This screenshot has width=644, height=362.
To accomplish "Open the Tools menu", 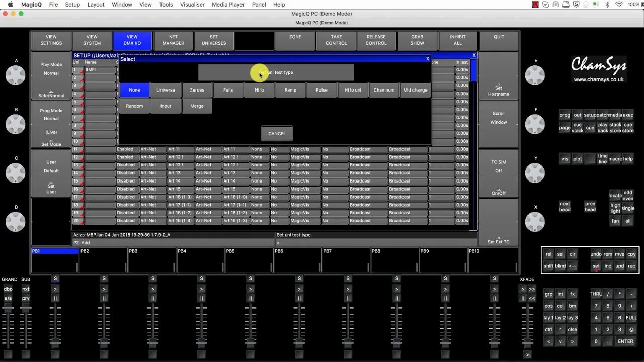I will [x=166, y=5].
